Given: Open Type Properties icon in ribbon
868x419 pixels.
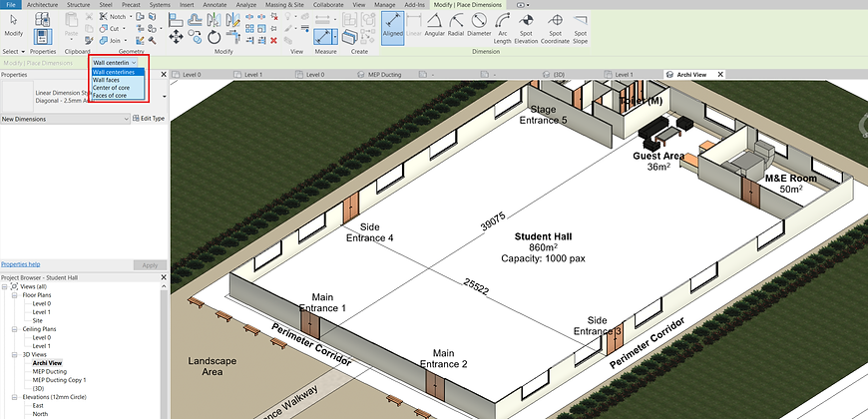Looking at the screenshot, I should (42, 19).
